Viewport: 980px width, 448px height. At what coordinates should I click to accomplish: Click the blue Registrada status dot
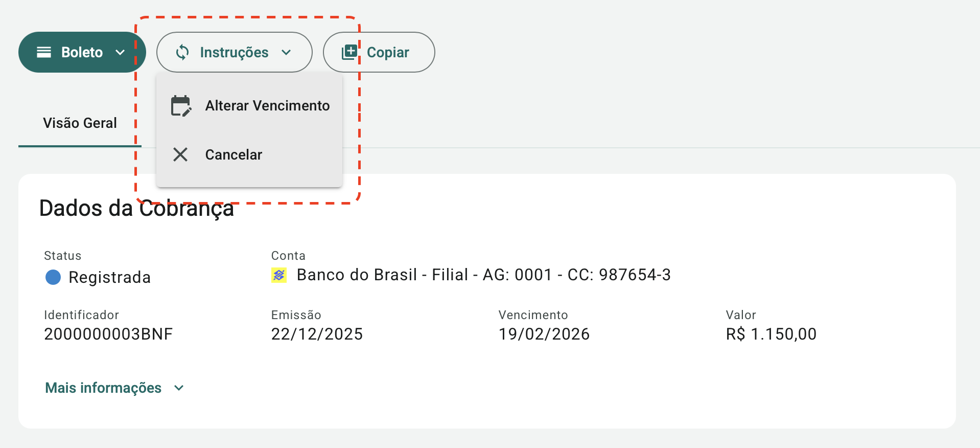click(53, 277)
